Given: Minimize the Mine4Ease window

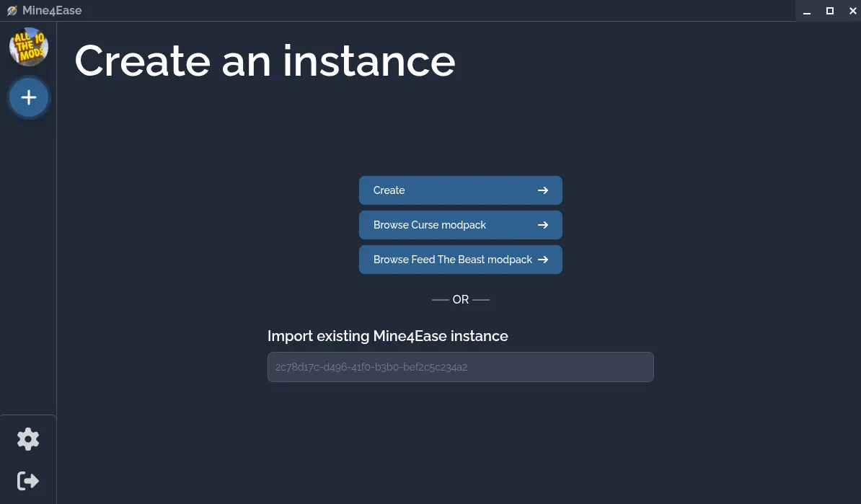Looking at the screenshot, I should [807, 11].
